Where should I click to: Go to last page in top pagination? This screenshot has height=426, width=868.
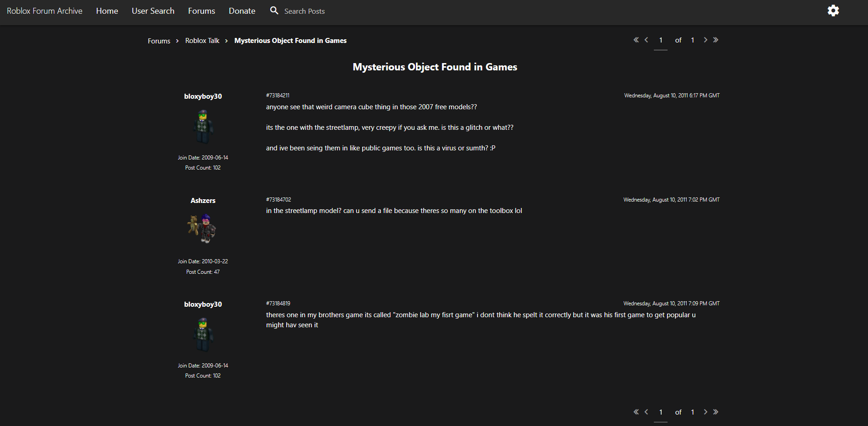tap(715, 40)
